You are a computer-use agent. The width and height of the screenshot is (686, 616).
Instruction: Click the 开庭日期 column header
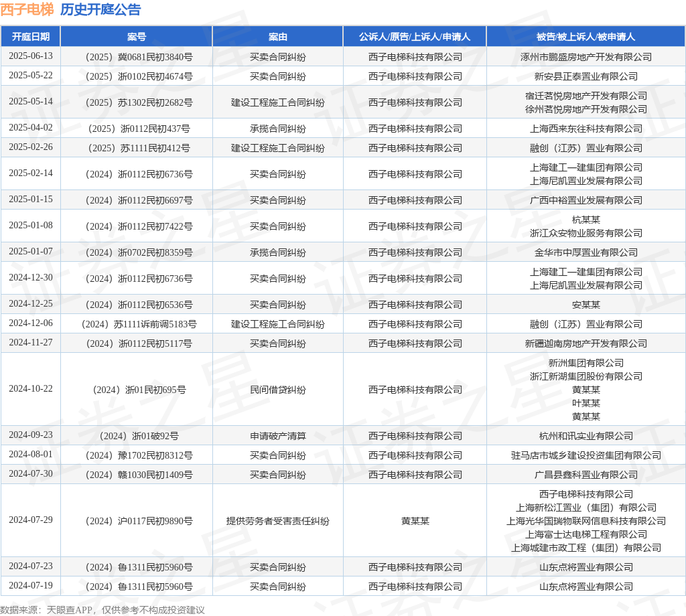coord(31,37)
